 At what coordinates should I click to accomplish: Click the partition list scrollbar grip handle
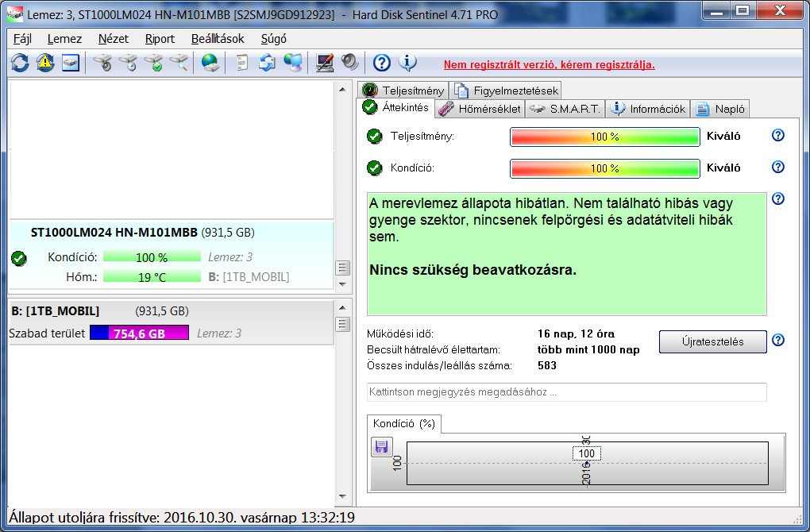coord(342,325)
